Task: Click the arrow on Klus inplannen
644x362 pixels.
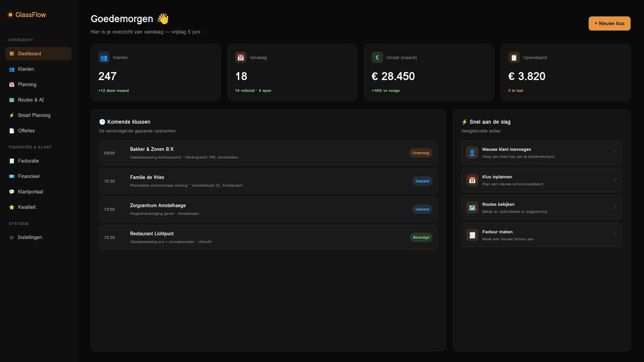Action: (x=615, y=180)
